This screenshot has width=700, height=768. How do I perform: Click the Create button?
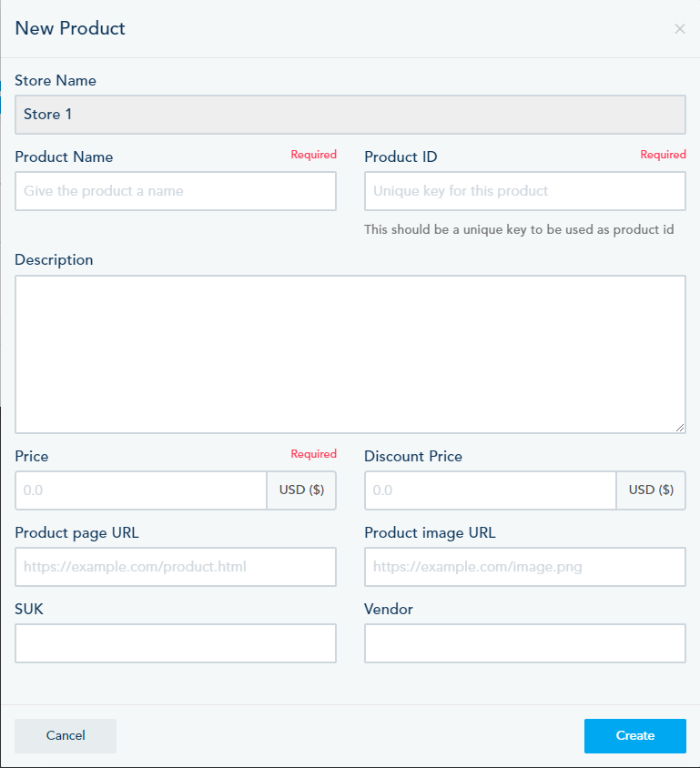click(x=634, y=735)
